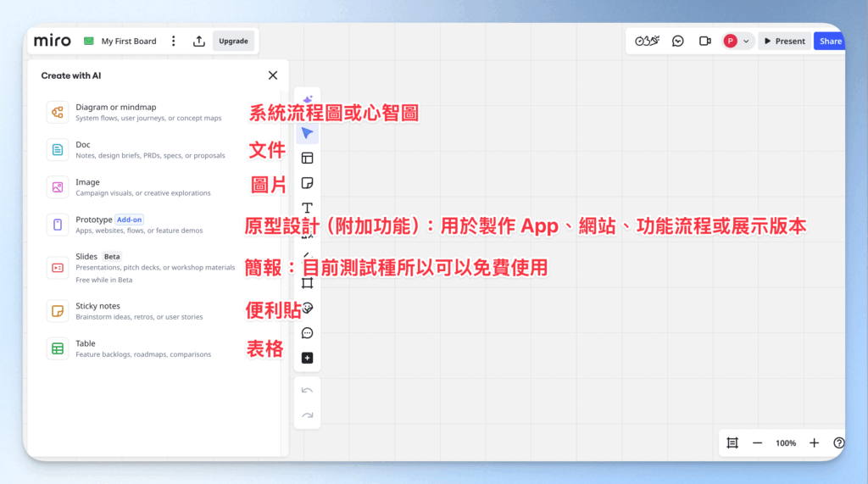The height and width of the screenshot is (484, 868).
Task: Open the stickers and emoji tool
Action: [x=308, y=308]
